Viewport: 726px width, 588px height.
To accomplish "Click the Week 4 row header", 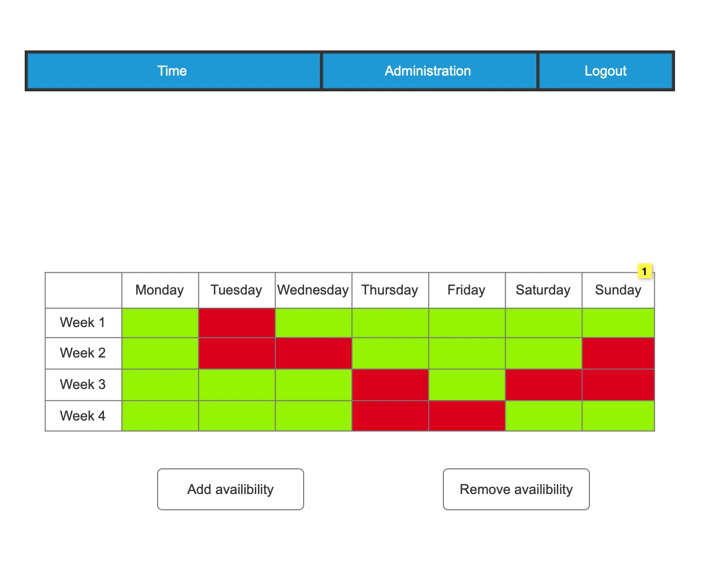I will coord(84,416).
